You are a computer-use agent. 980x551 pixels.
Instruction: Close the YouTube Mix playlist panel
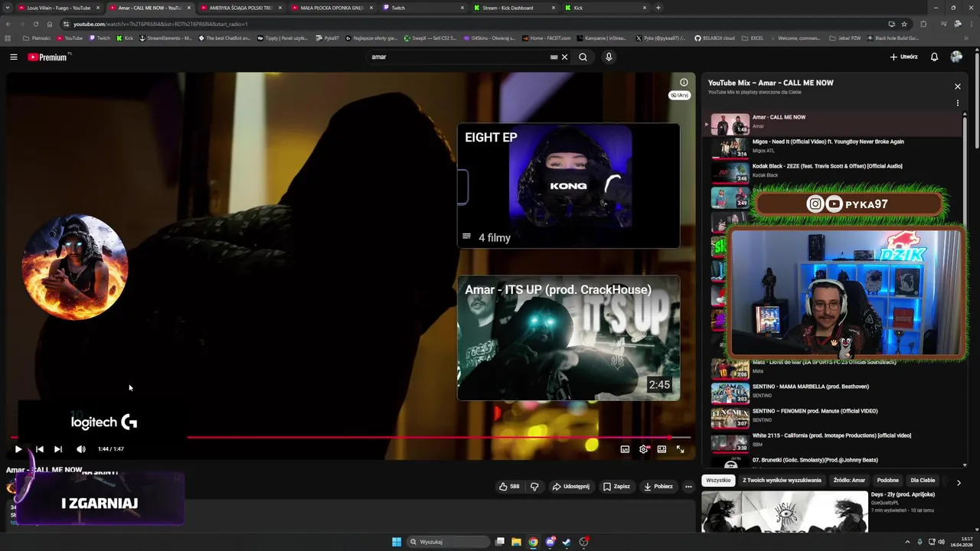(x=957, y=86)
